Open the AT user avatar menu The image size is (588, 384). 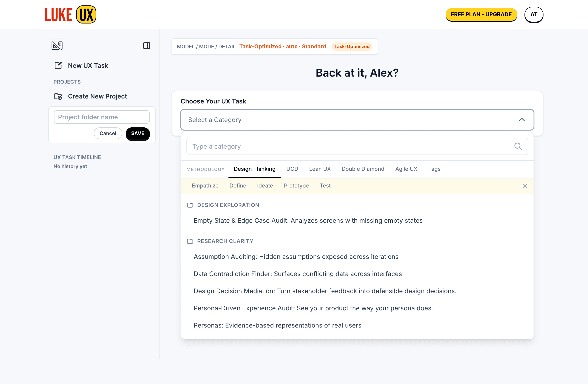click(534, 15)
